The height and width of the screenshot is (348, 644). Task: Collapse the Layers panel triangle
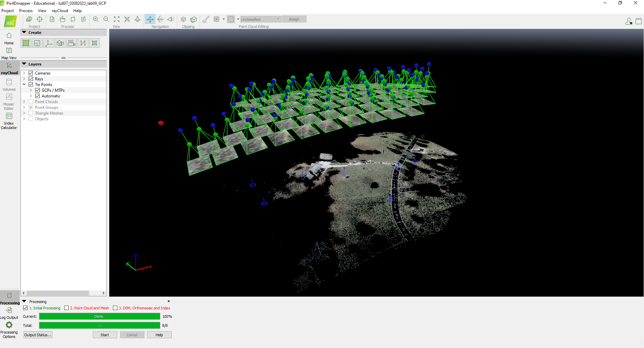[x=24, y=64]
